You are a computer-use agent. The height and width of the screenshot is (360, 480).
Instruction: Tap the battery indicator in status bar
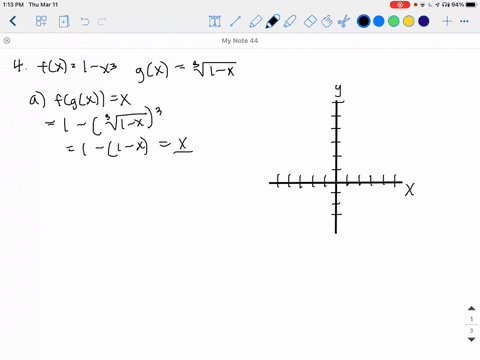[x=471, y=5]
